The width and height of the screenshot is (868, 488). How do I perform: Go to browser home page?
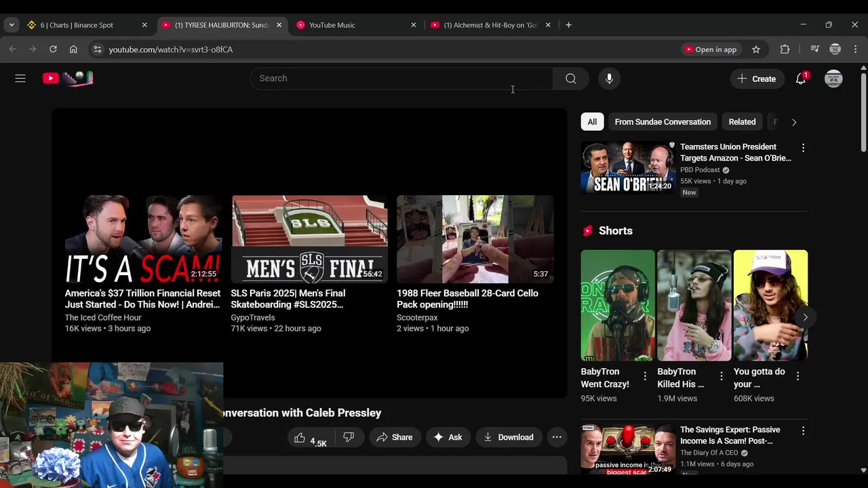[x=73, y=49]
